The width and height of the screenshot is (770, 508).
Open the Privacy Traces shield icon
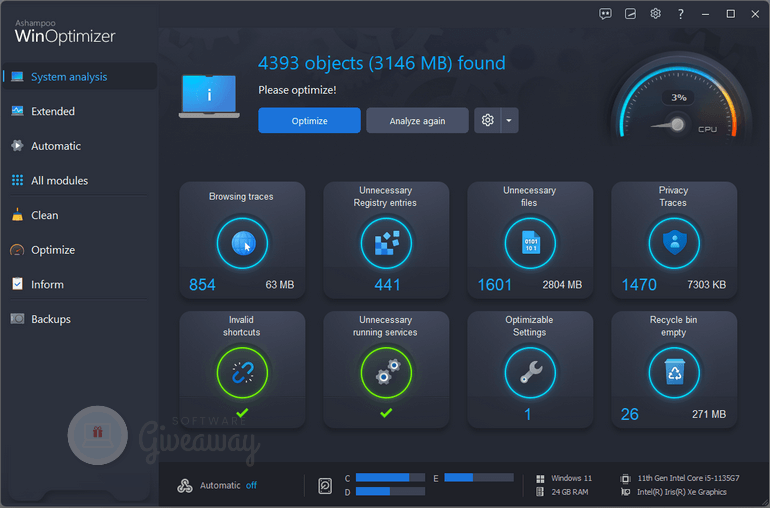tap(674, 243)
